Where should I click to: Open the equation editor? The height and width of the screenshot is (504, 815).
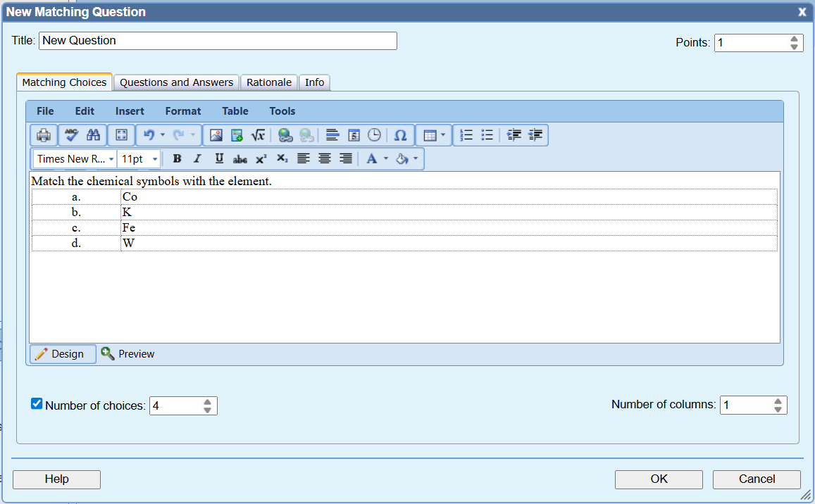pyautogui.click(x=258, y=134)
